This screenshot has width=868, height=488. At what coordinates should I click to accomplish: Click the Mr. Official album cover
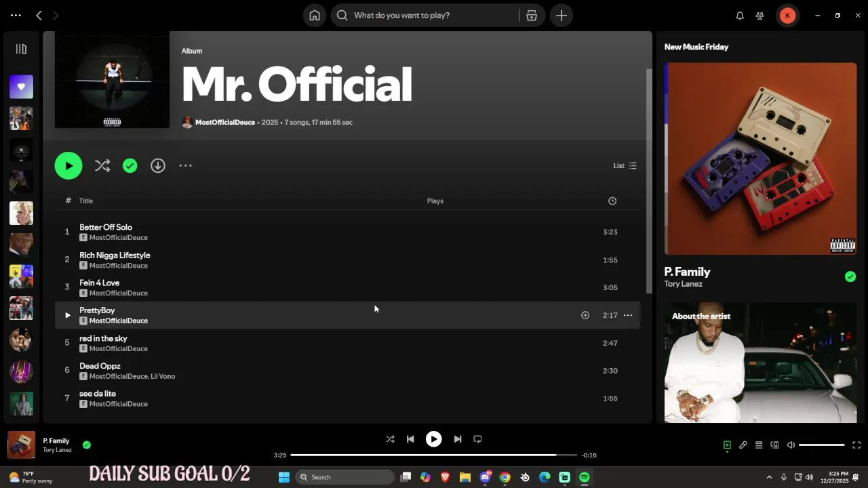(112, 79)
